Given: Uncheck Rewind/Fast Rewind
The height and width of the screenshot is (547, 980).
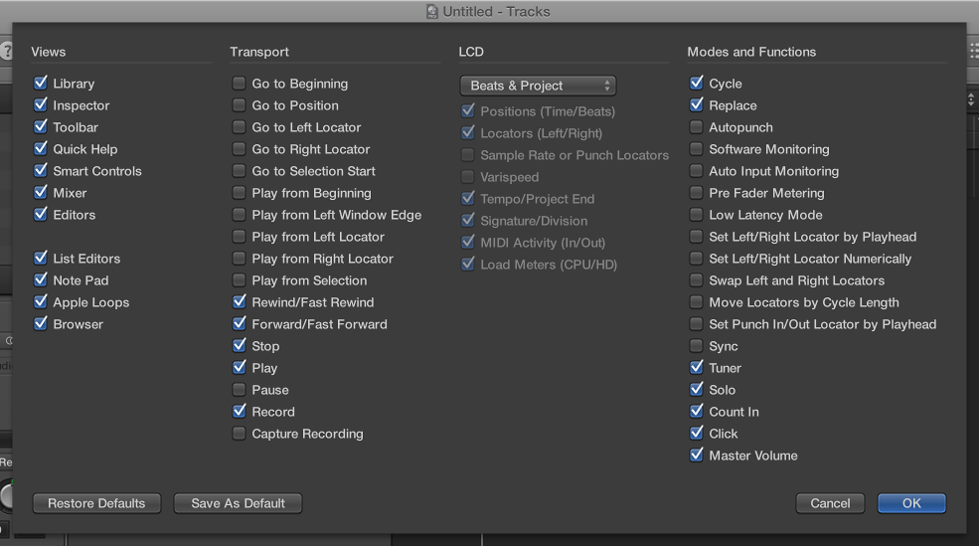Looking at the screenshot, I should [x=239, y=302].
